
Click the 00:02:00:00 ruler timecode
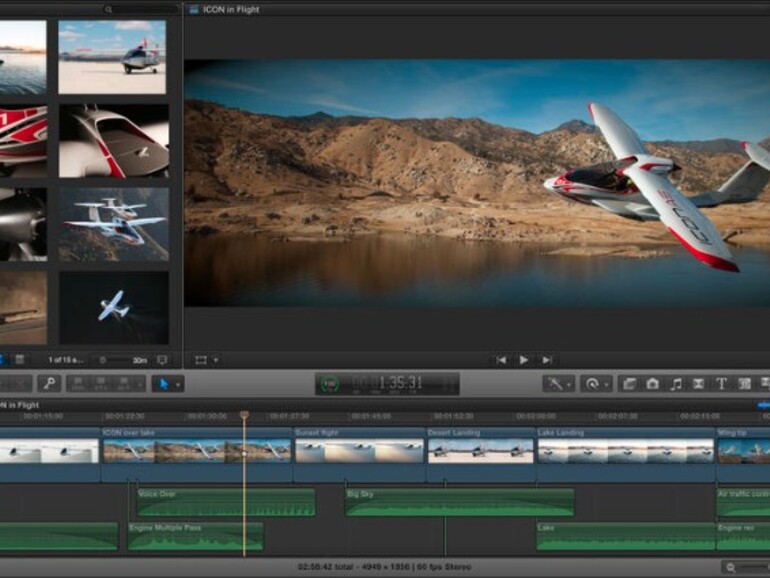(536, 416)
